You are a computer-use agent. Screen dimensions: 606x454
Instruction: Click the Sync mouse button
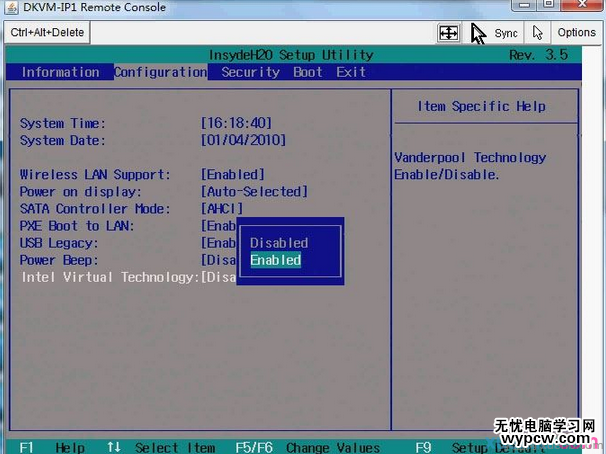coord(495,33)
